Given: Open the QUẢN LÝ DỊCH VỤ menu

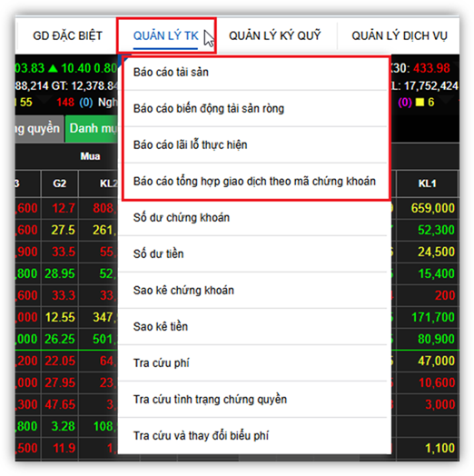Looking at the screenshot, I should point(400,35).
